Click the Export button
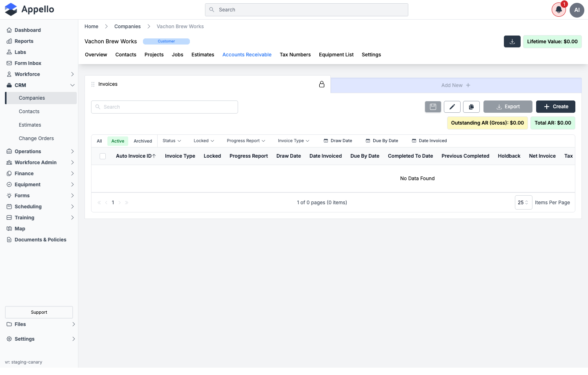The width and height of the screenshot is (588, 375). [x=508, y=107]
